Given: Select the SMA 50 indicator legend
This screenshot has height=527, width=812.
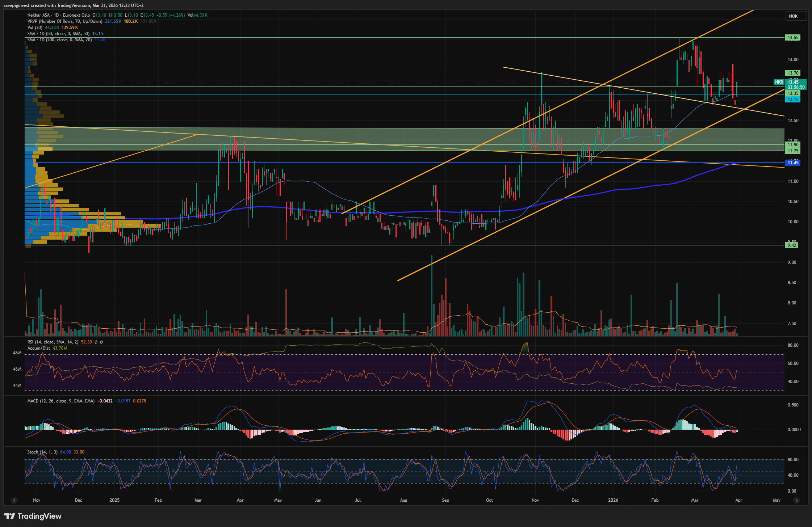Looking at the screenshot, I should point(58,34).
